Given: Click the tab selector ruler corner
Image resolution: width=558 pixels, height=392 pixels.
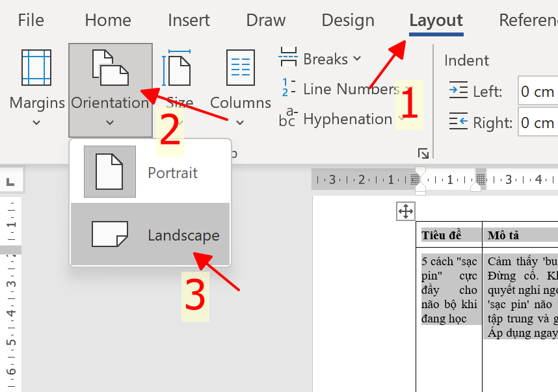Looking at the screenshot, I should (10, 182).
